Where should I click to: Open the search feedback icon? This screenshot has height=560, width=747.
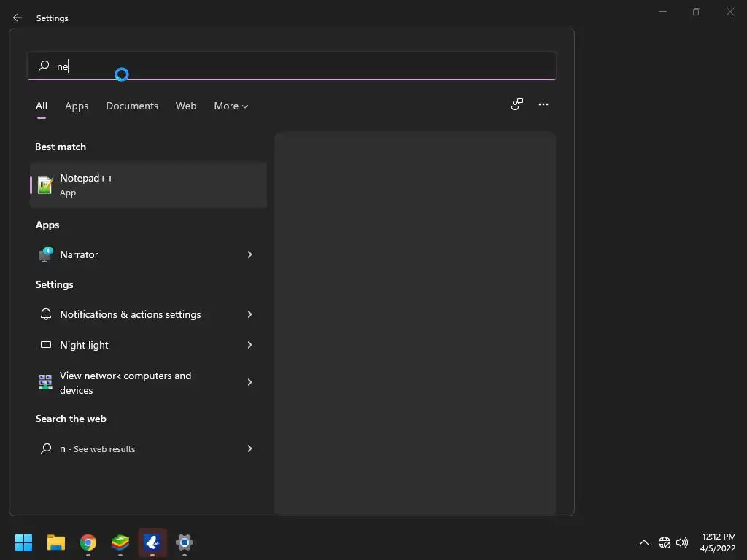pyautogui.click(x=517, y=104)
